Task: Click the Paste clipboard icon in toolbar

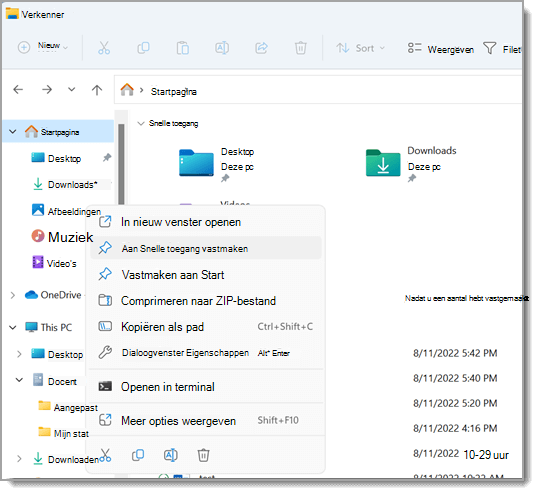Action: (x=183, y=48)
